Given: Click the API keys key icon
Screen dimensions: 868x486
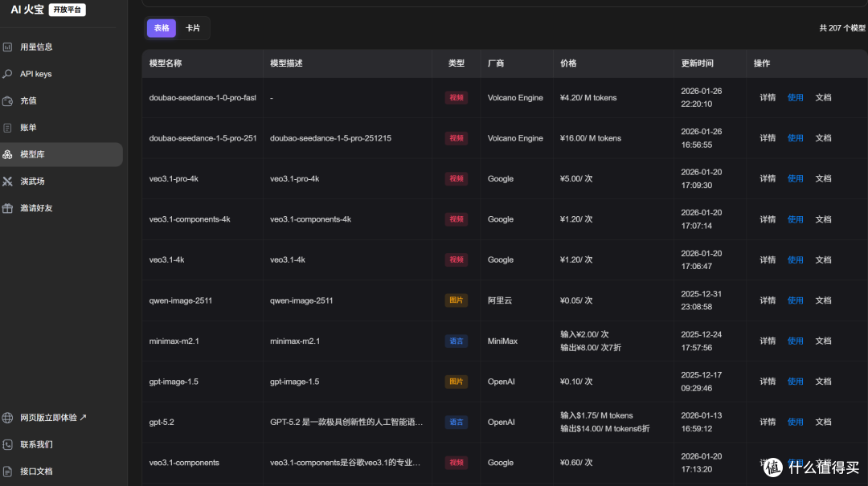Looking at the screenshot, I should tap(7, 74).
